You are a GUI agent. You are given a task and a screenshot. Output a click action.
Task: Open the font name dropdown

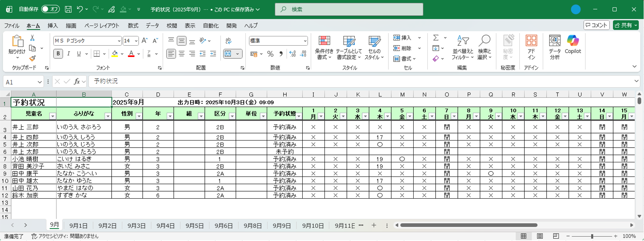pos(119,41)
